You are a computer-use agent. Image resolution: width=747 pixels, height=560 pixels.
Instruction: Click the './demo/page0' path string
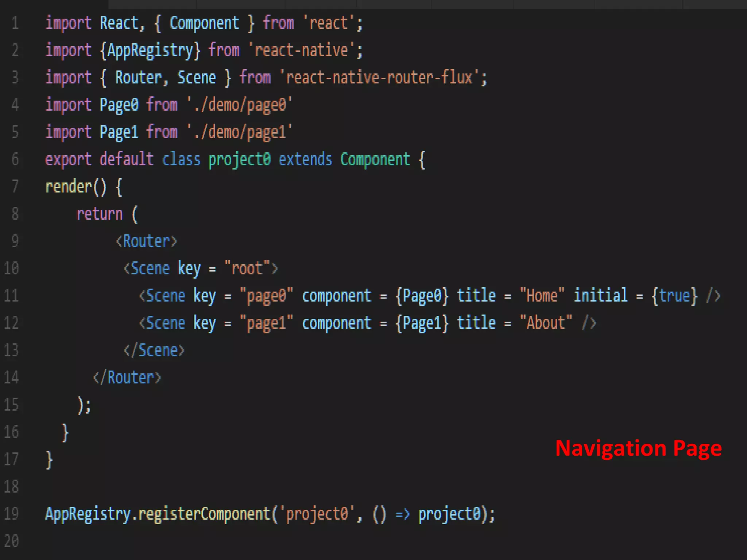(239, 105)
